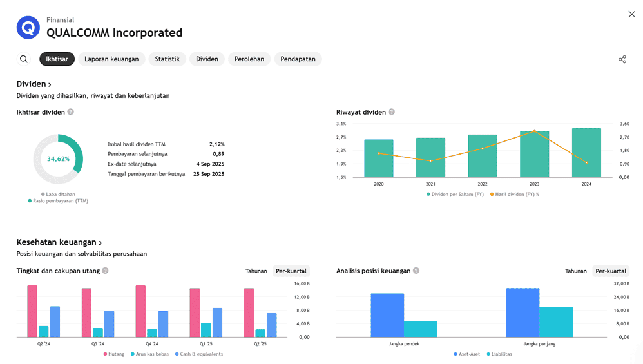
Task: Open the search magnifier icon
Action: click(x=24, y=59)
